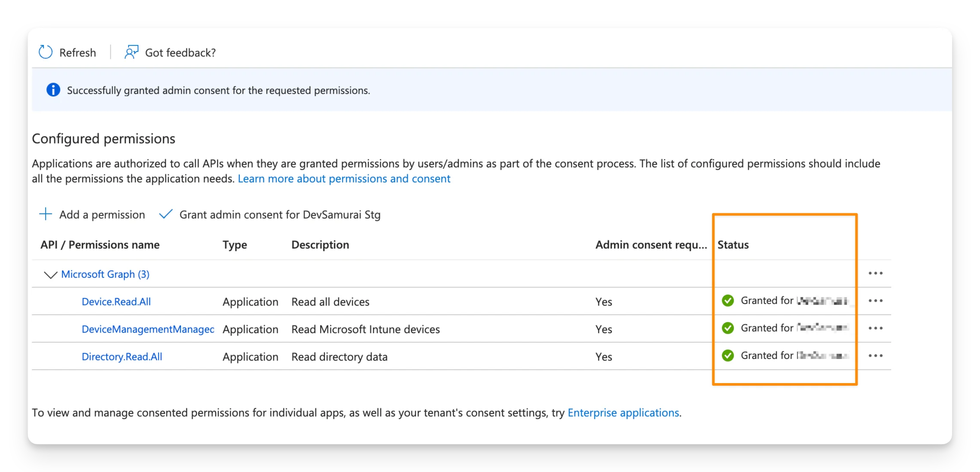Click the Type column header
The width and height of the screenshot is (980, 472).
click(235, 245)
